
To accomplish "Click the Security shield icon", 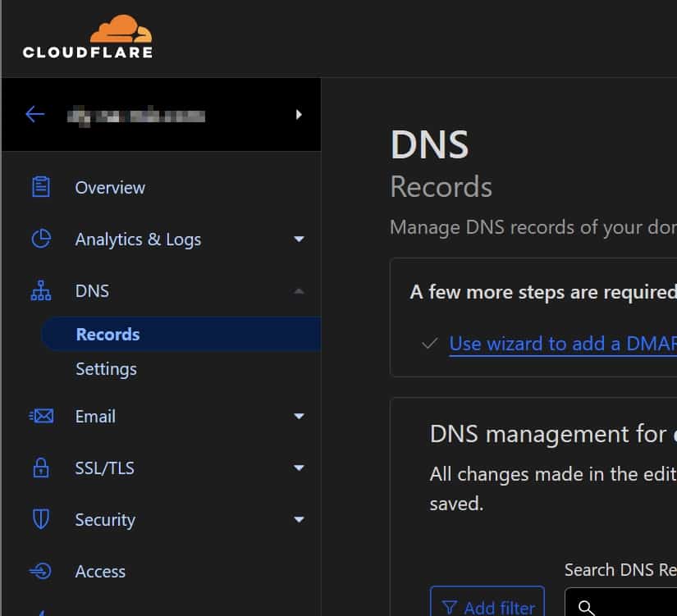I will click(x=40, y=520).
